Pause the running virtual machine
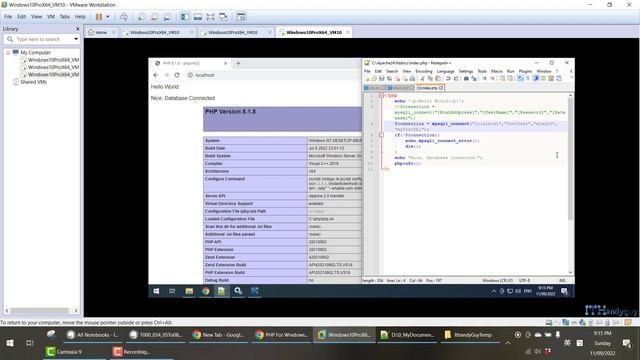 click(x=99, y=17)
